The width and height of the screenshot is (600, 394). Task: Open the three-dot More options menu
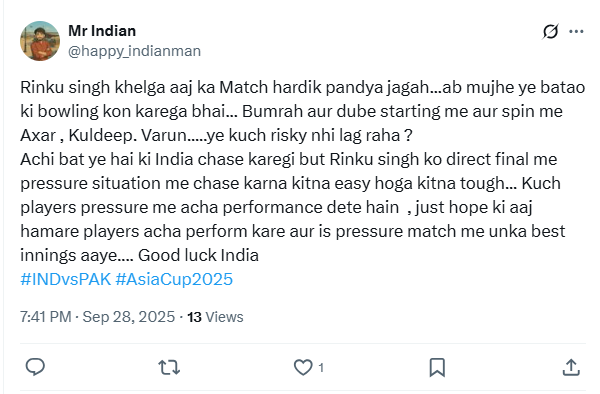[576, 31]
